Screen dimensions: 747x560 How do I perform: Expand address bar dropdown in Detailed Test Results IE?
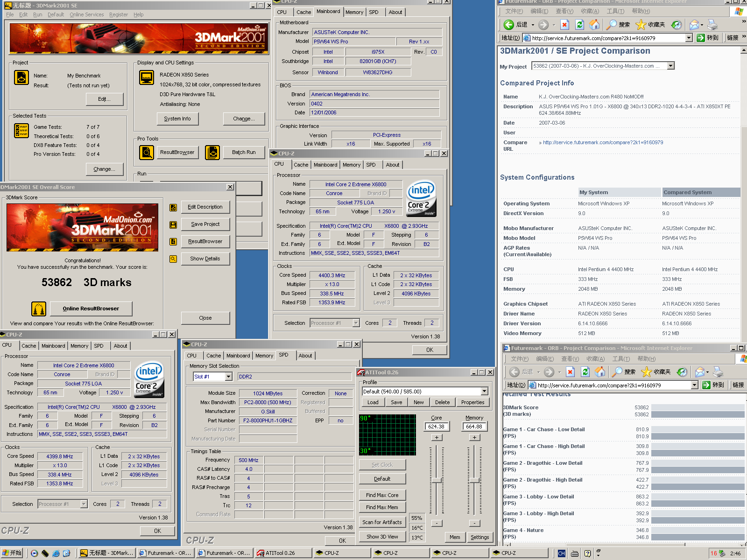pos(694,385)
